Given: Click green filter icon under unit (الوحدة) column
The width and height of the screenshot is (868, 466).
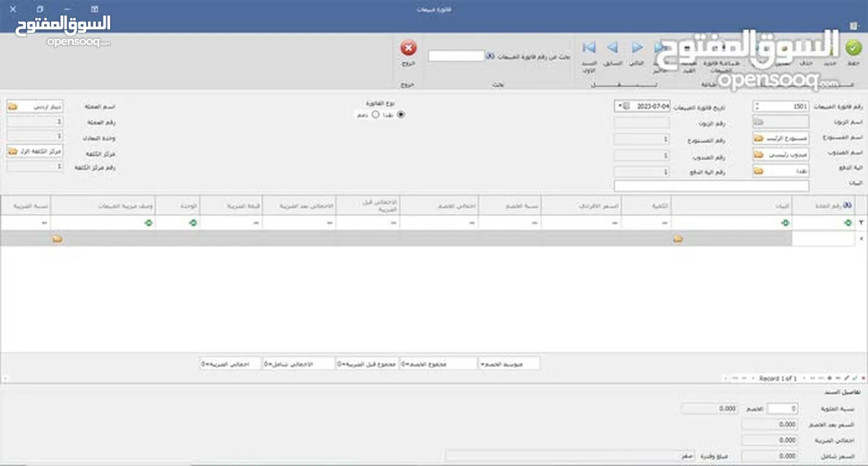Looking at the screenshot, I should 193,223.
